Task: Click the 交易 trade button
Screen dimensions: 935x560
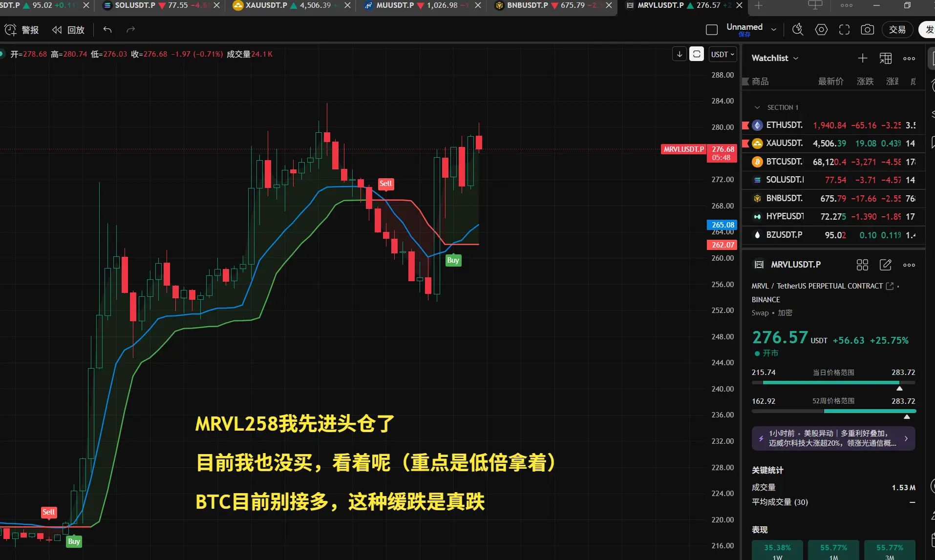Action: pyautogui.click(x=897, y=30)
